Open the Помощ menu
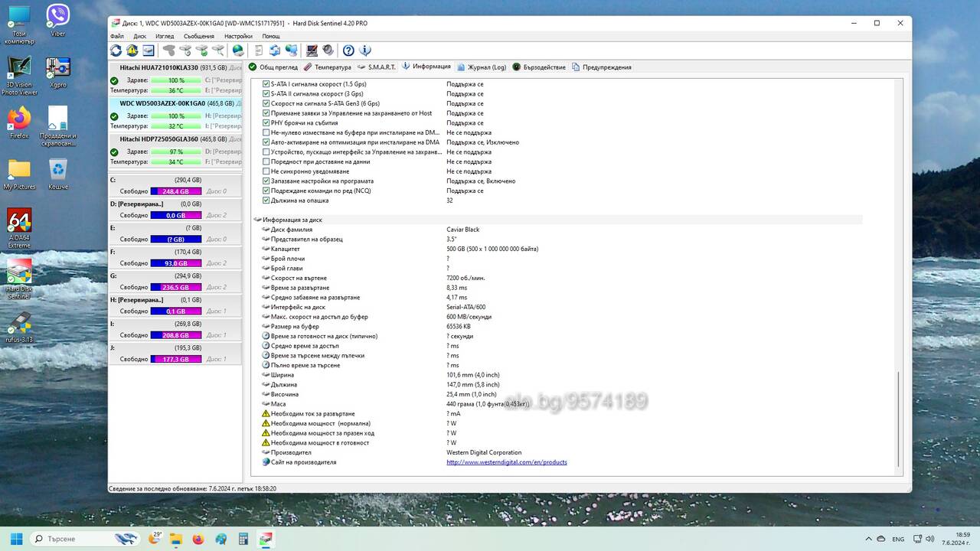 coord(271,36)
